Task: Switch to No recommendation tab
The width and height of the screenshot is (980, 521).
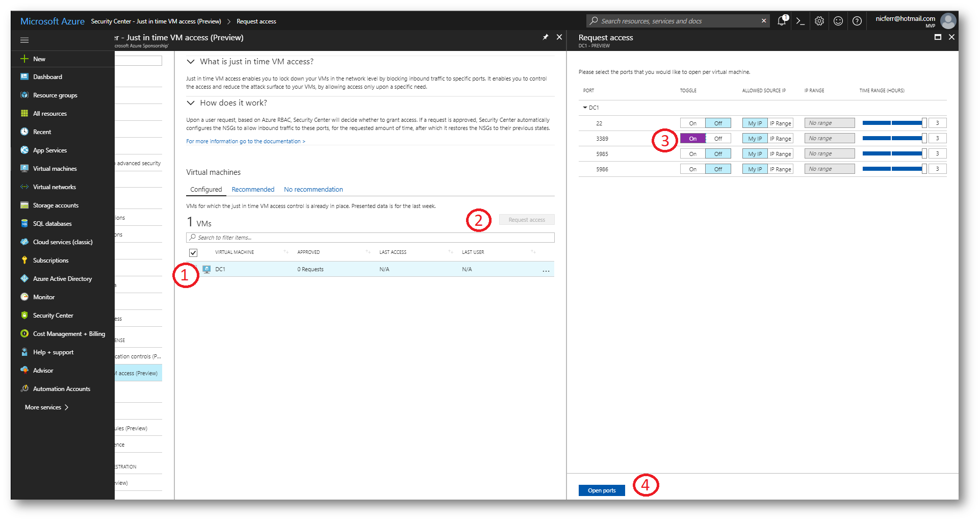Action: point(313,190)
